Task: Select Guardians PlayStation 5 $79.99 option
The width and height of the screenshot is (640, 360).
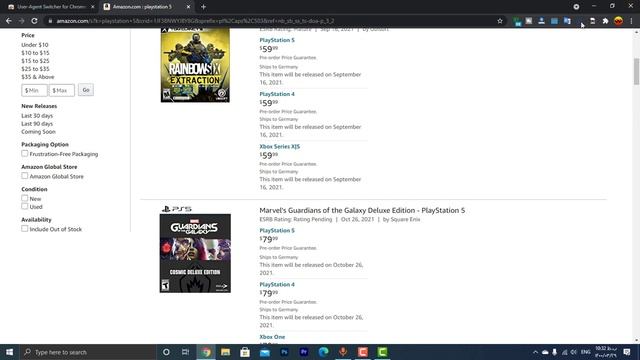Action: pos(277,230)
